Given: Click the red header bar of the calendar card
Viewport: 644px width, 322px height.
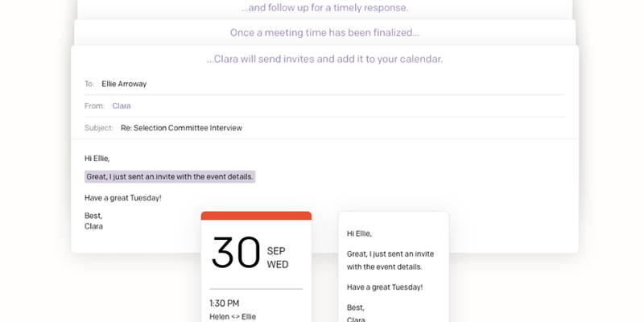Looking at the screenshot, I should 256,216.
